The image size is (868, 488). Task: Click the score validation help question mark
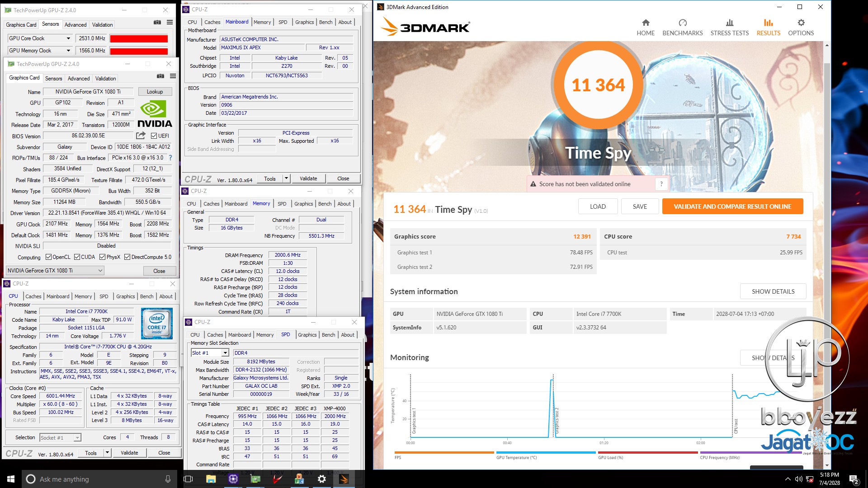661,184
